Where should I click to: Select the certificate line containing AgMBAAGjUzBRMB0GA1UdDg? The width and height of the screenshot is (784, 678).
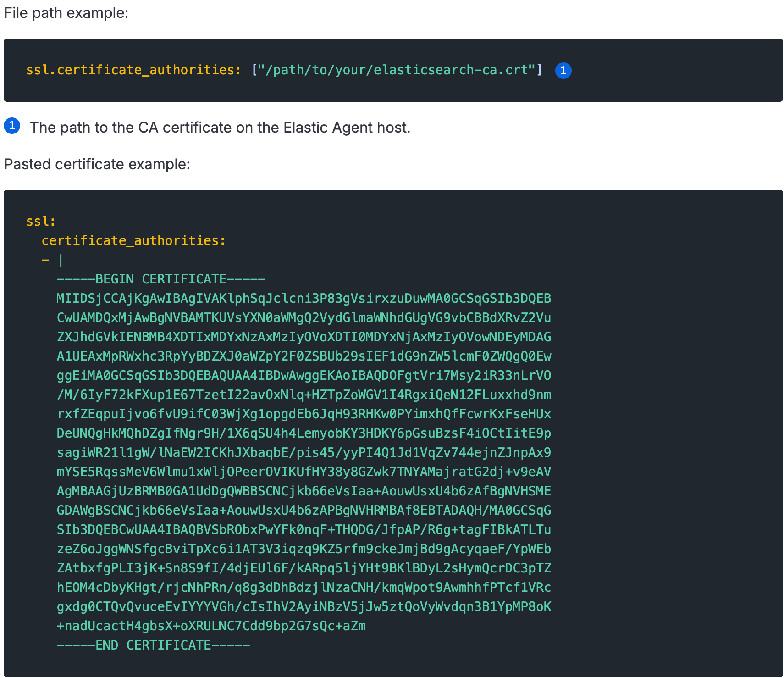pyautogui.click(x=304, y=491)
